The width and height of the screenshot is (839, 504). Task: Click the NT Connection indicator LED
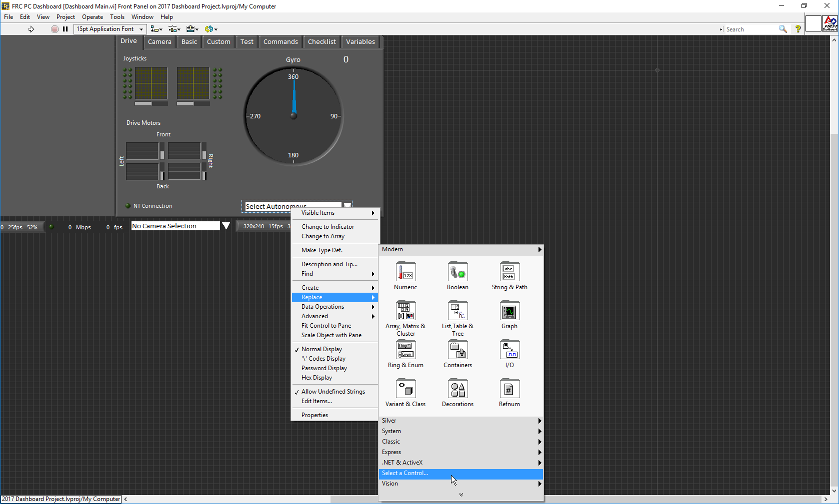128,206
